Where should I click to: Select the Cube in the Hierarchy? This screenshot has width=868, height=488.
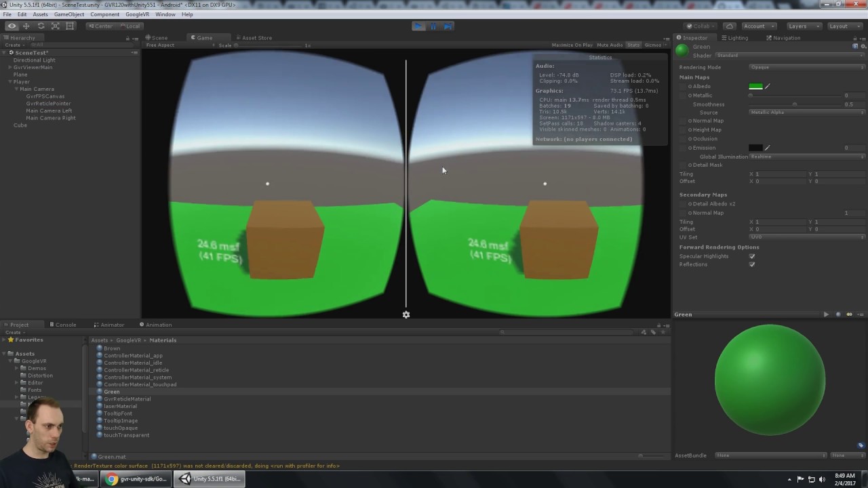(20, 125)
